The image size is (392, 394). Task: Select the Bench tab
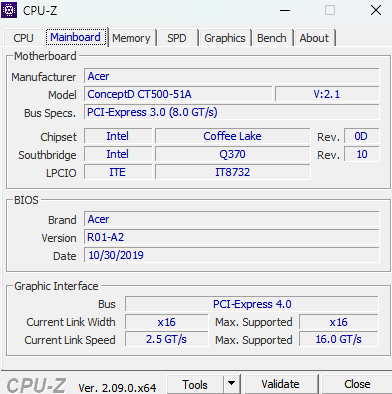(x=272, y=38)
